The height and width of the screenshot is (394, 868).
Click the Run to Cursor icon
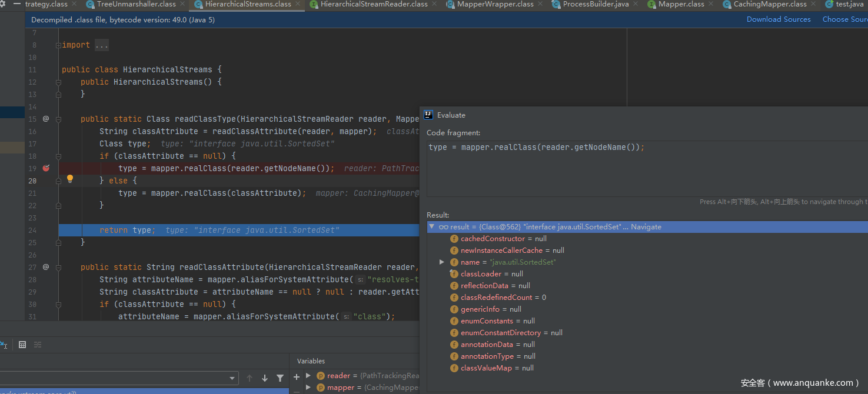coord(3,345)
